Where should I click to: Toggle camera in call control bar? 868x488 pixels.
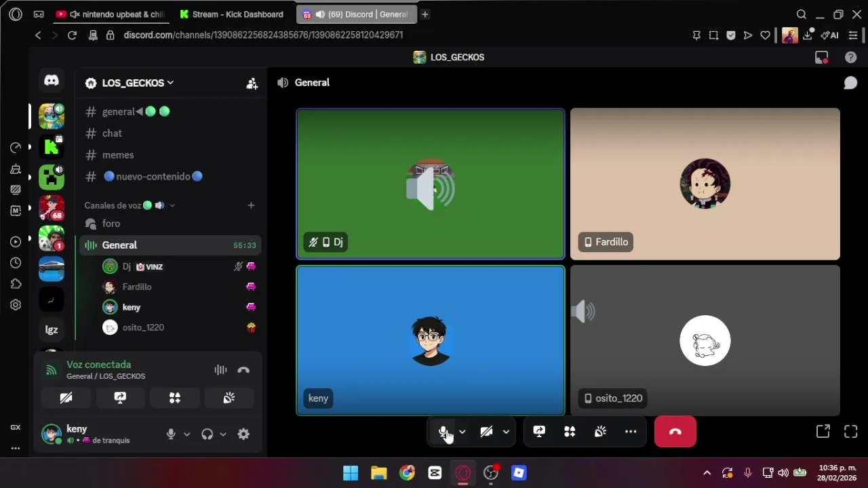point(486,432)
